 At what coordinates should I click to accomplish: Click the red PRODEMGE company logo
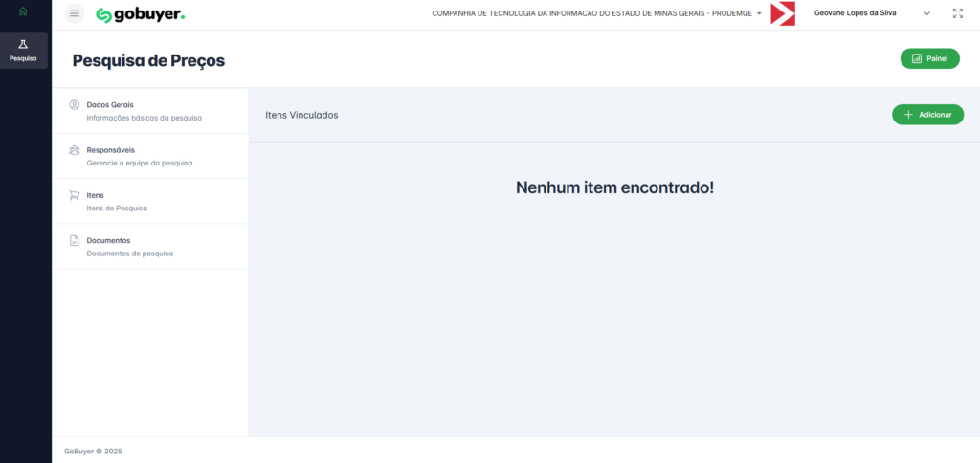coord(783,13)
